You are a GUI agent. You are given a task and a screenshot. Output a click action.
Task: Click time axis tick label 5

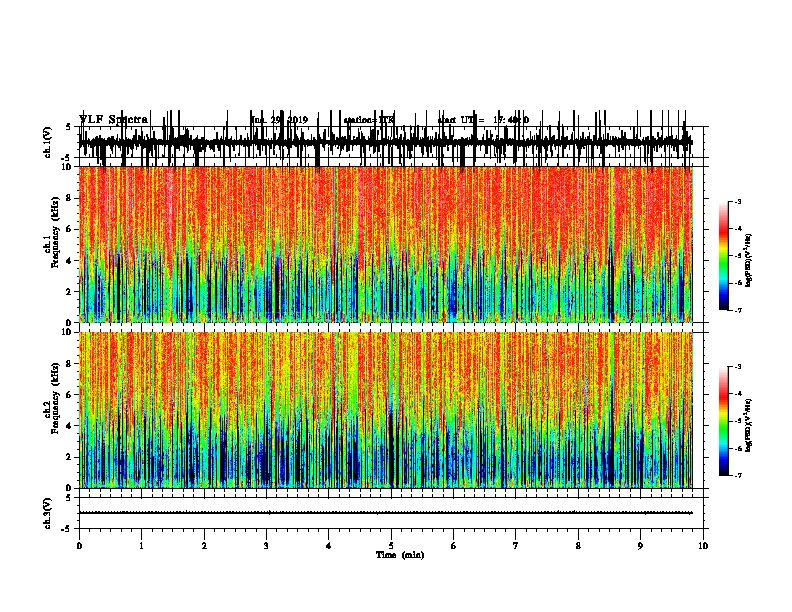point(391,546)
